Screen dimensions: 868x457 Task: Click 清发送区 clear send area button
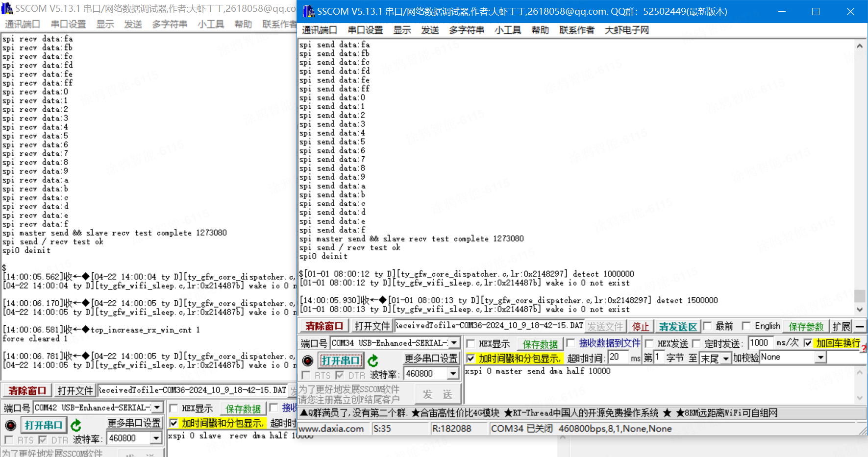(678, 326)
